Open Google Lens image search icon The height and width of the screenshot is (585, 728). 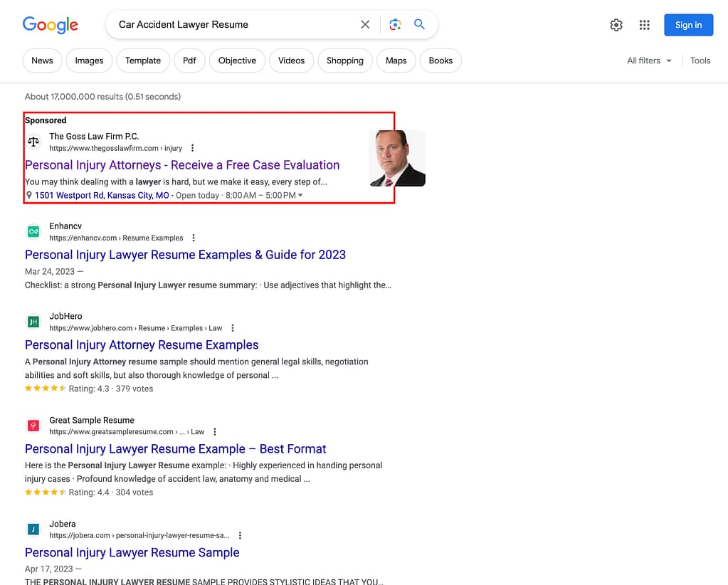click(x=395, y=25)
